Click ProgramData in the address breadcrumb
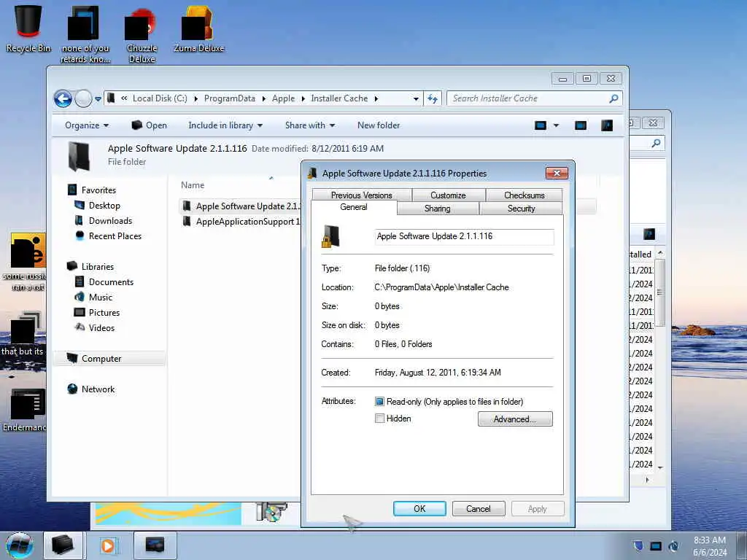The height and width of the screenshot is (560, 747). 230,98
